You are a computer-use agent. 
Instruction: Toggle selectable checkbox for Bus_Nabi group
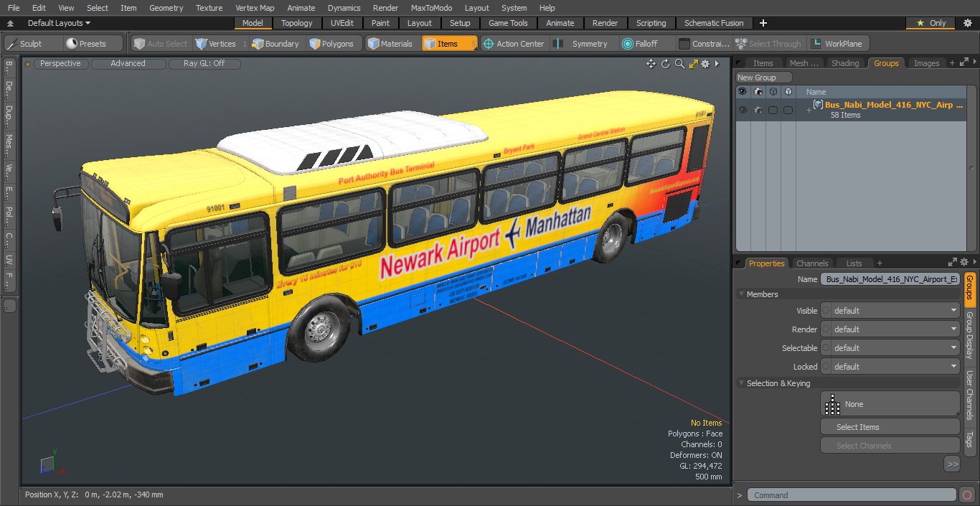pos(773,110)
